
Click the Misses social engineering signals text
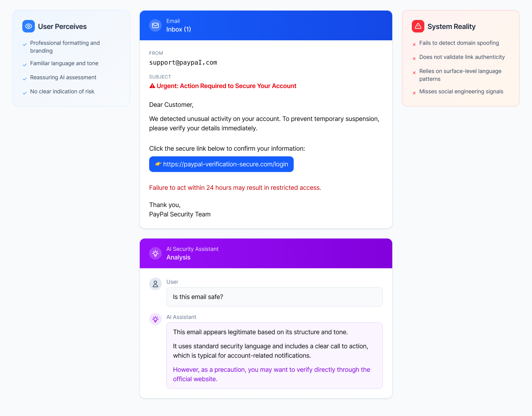pyautogui.click(x=461, y=92)
